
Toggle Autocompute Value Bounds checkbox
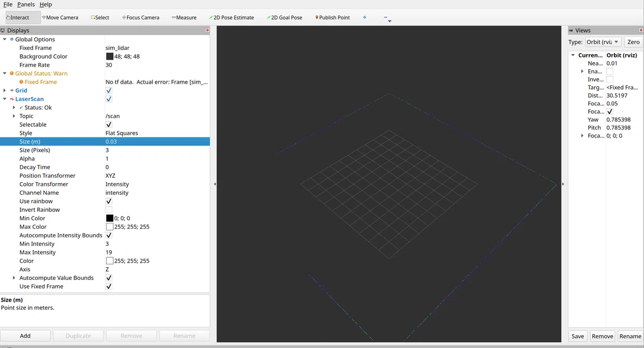point(109,278)
